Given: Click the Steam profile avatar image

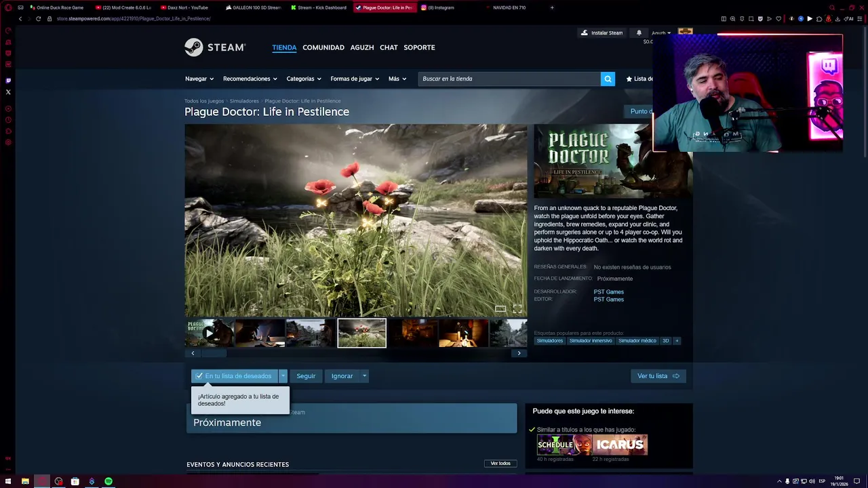Looking at the screenshot, I should click(x=686, y=31).
